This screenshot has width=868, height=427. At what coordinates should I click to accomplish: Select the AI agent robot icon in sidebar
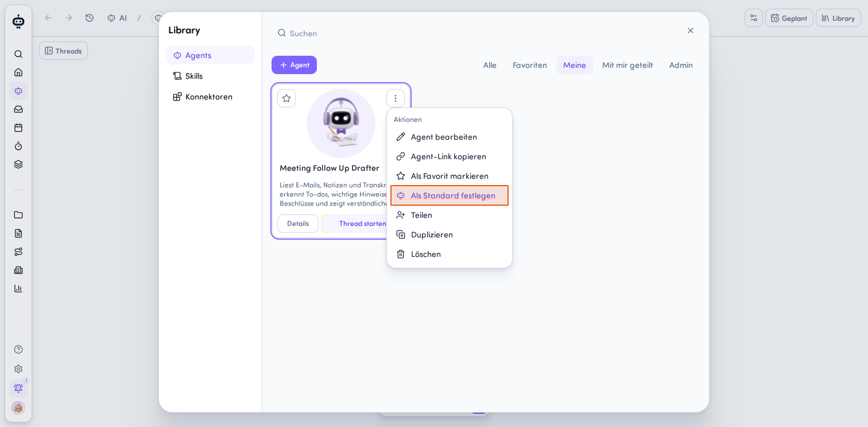(18, 91)
